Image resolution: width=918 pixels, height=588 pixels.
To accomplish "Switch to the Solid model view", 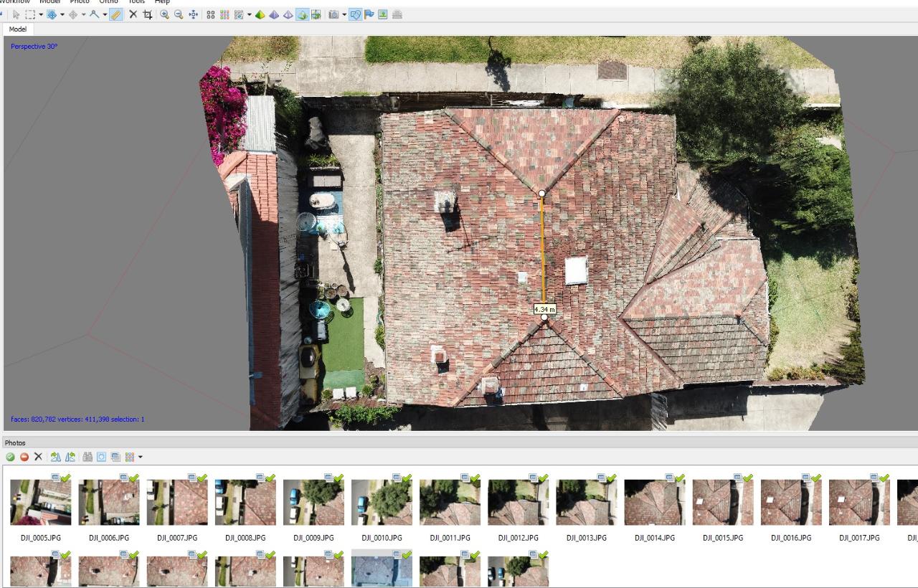I will tap(274, 14).
